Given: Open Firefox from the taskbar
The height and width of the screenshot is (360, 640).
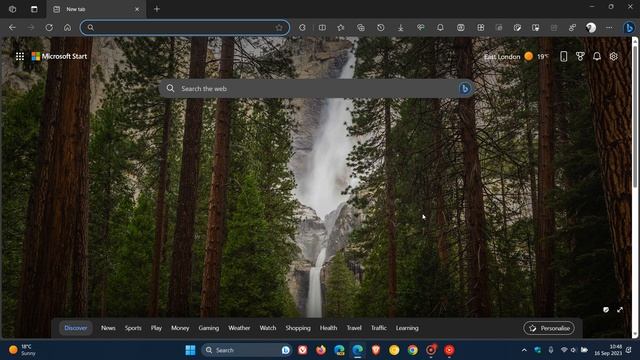Looking at the screenshot, I should (x=321, y=350).
